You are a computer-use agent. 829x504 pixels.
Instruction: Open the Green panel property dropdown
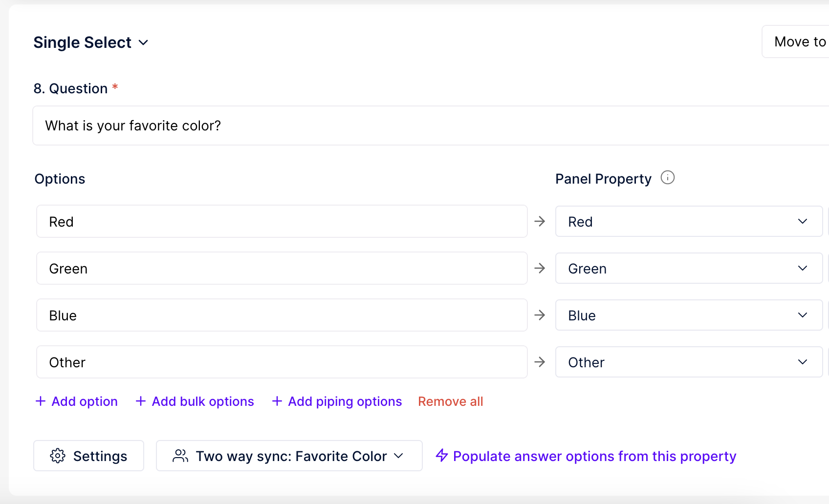click(x=689, y=268)
